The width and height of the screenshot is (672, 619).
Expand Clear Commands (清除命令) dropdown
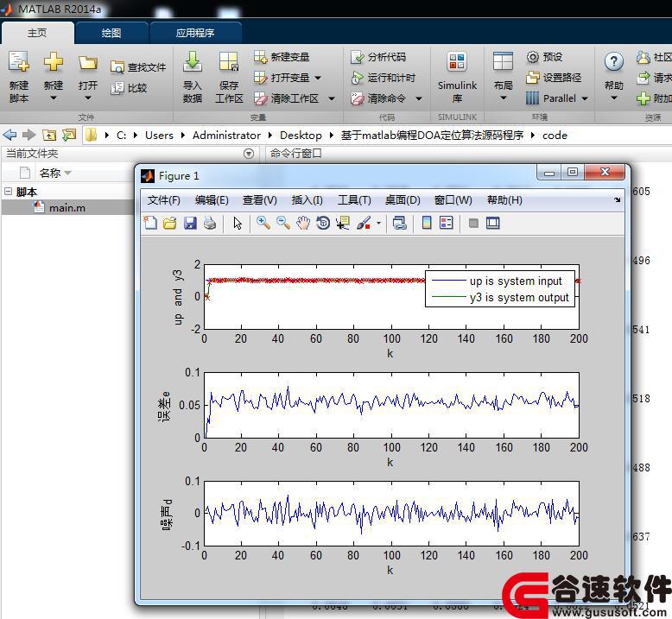(419, 98)
